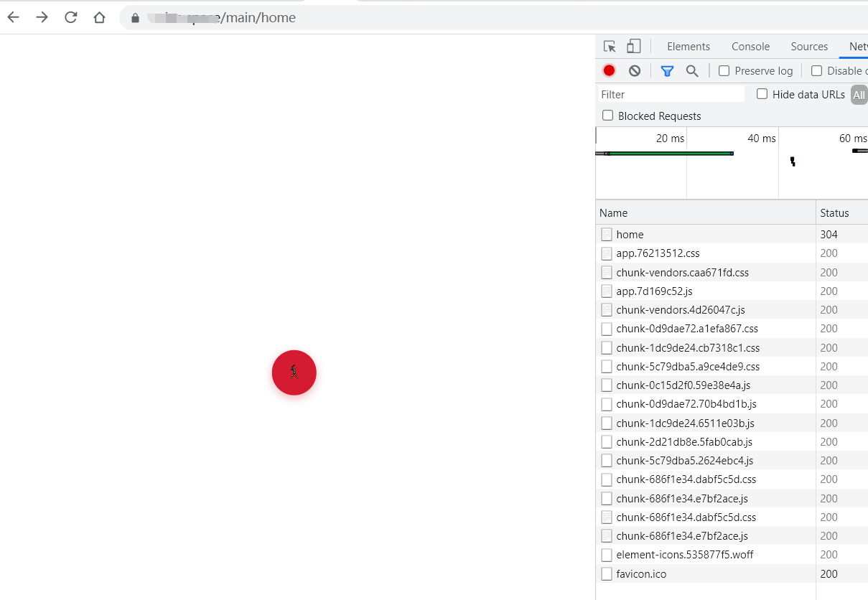Select the chunk-vendors.4d26047c.js request

pos(732,310)
